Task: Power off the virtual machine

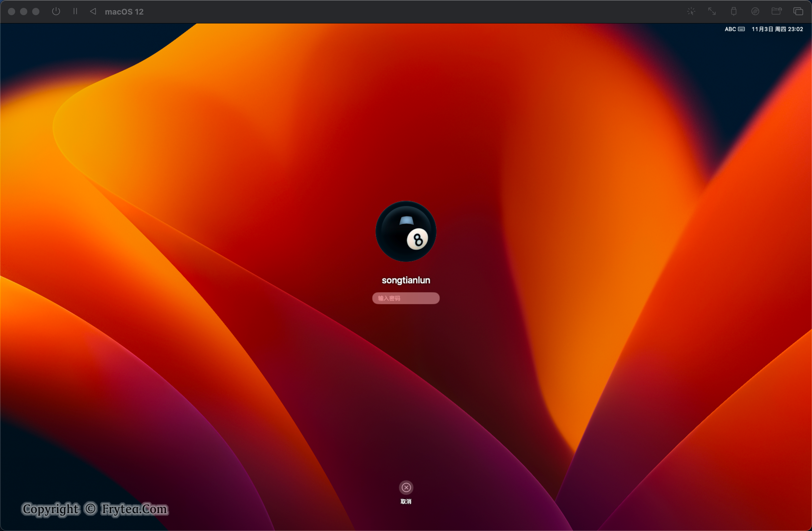Action: coord(56,11)
